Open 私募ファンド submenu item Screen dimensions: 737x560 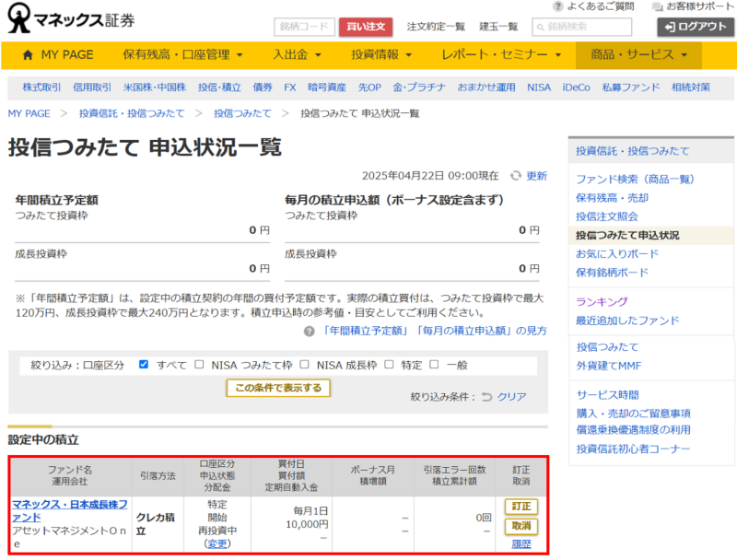[631, 87]
